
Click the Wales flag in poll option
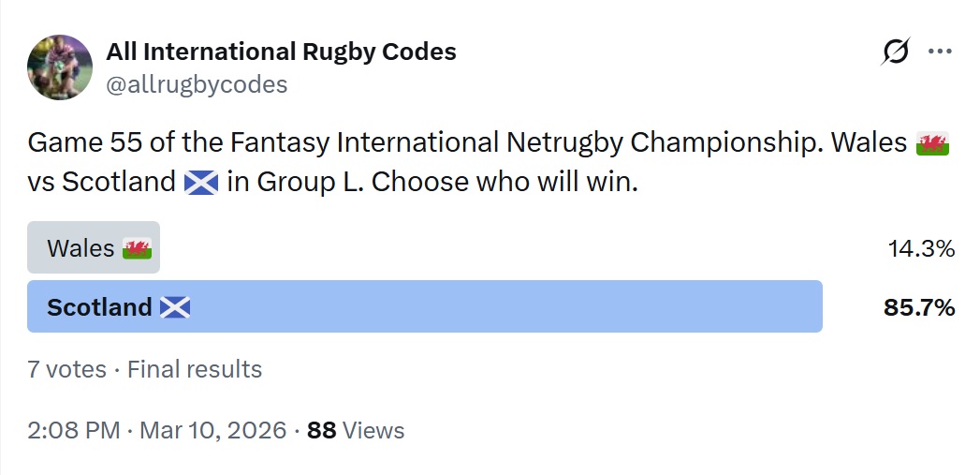tap(137, 248)
